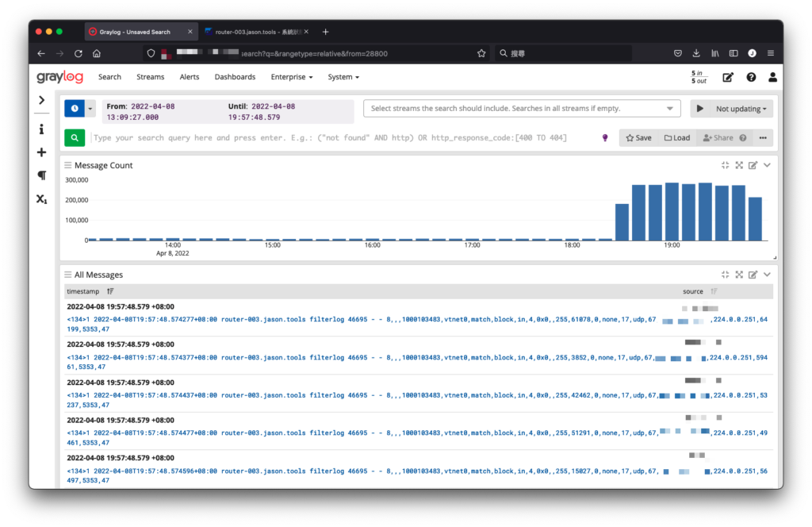The width and height of the screenshot is (812, 527).
Task: Click the plus create icon in sidebar
Action: point(41,152)
